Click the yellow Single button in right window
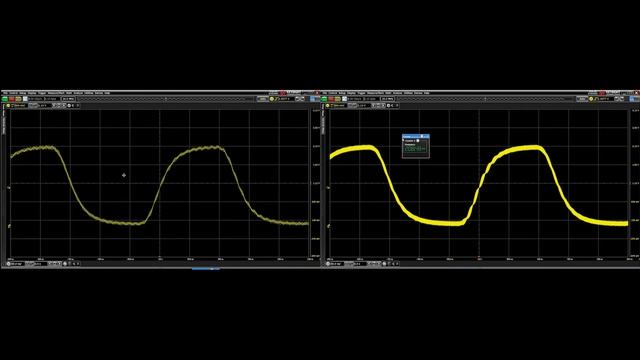Screen dimensions: 640x360 (x=338, y=99)
